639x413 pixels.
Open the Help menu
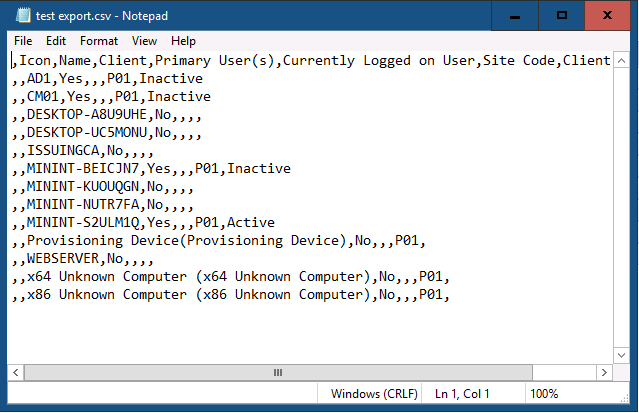(x=183, y=41)
